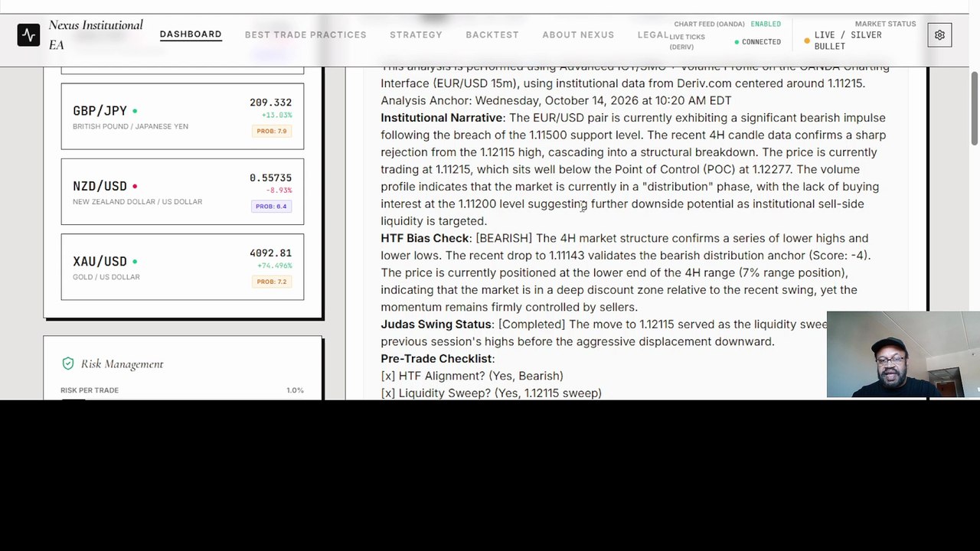980x551 pixels.
Task: Select the GBP/JPY pair card
Action: [182, 116]
